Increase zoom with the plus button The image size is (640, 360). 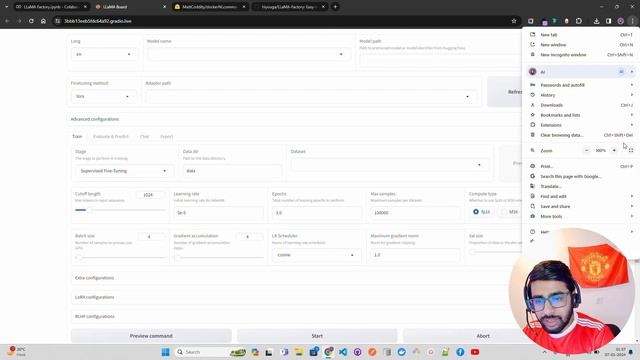click(x=614, y=150)
